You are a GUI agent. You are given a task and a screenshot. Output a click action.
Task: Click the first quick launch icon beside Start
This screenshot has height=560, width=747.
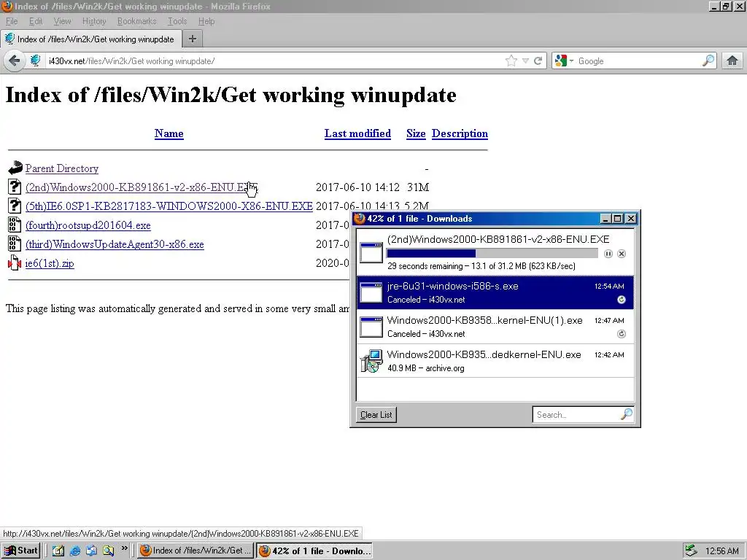point(58,551)
